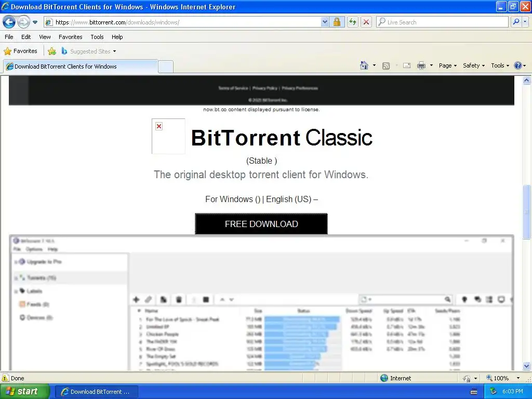
Task: Open the Safety command menu
Action: click(474, 65)
